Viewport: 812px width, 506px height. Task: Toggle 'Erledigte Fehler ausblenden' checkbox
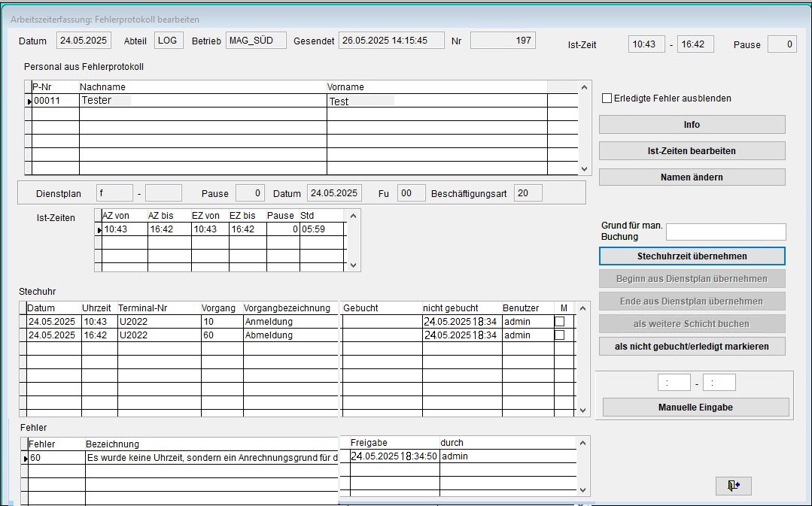[x=607, y=98]
